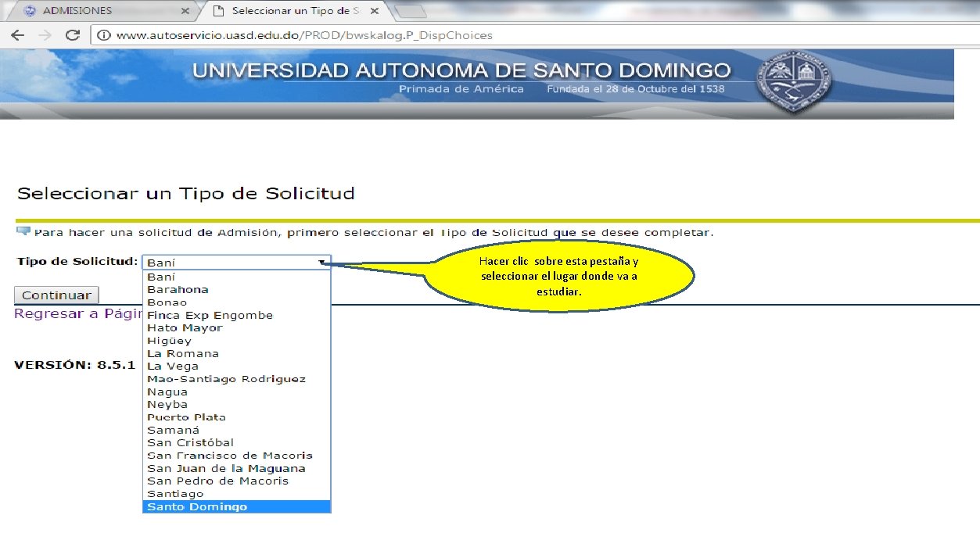
Task: Close the ADMISIONES tab
Action: pyautogui.click(x=185, y=11)
